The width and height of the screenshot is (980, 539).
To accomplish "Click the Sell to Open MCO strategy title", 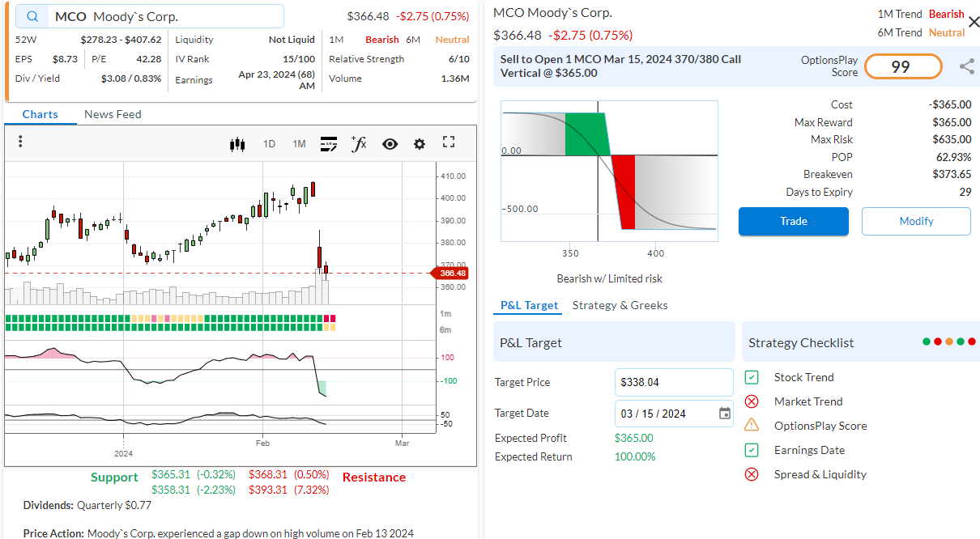I will click(620, 66).
